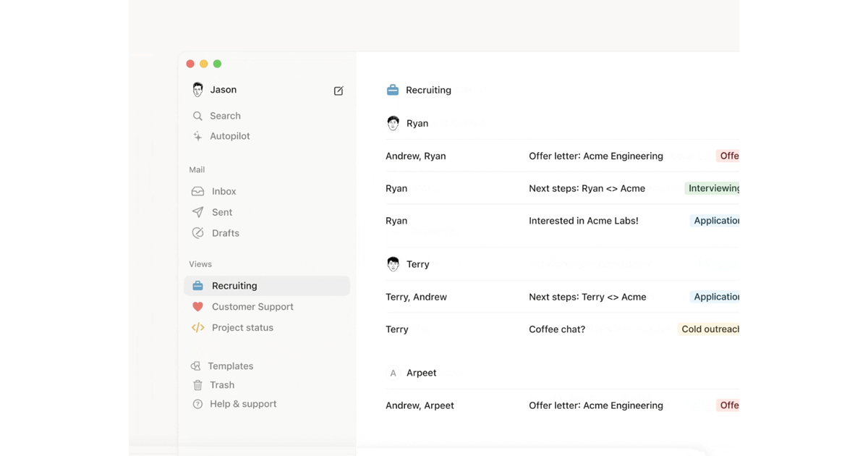Open the Terry group header
Image resolution: width=868 pixels, height=456 pixels.
[x=417, y=264]
